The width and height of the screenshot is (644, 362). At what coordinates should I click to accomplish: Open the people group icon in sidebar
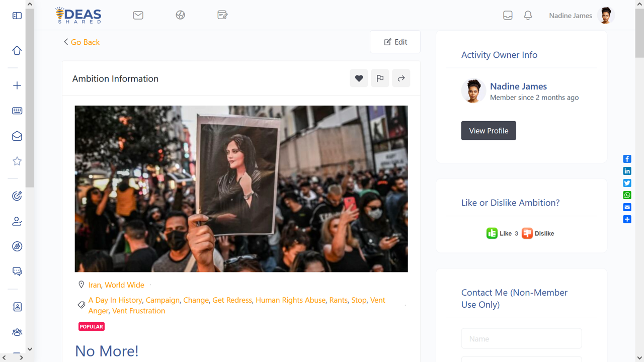point(17,332)
